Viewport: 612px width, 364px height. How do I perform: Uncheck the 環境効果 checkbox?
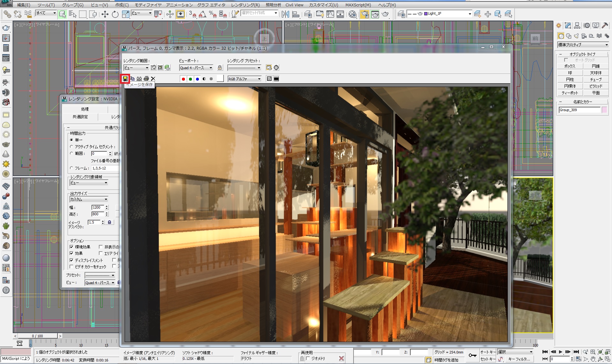click(x=72, y=247)
